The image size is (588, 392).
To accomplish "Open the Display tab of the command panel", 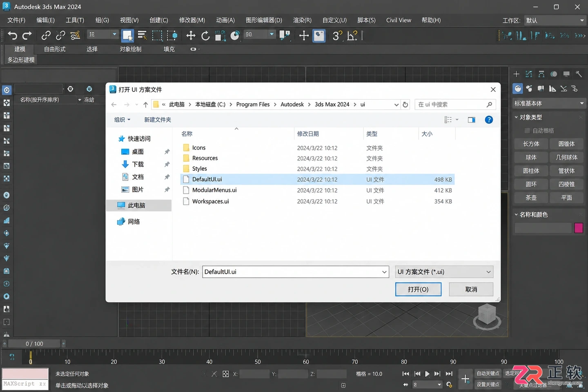I will 566,74.
